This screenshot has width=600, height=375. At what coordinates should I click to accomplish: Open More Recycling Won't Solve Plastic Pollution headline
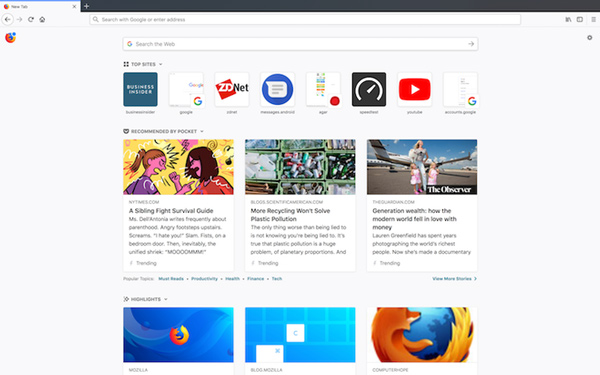point(290,215)
